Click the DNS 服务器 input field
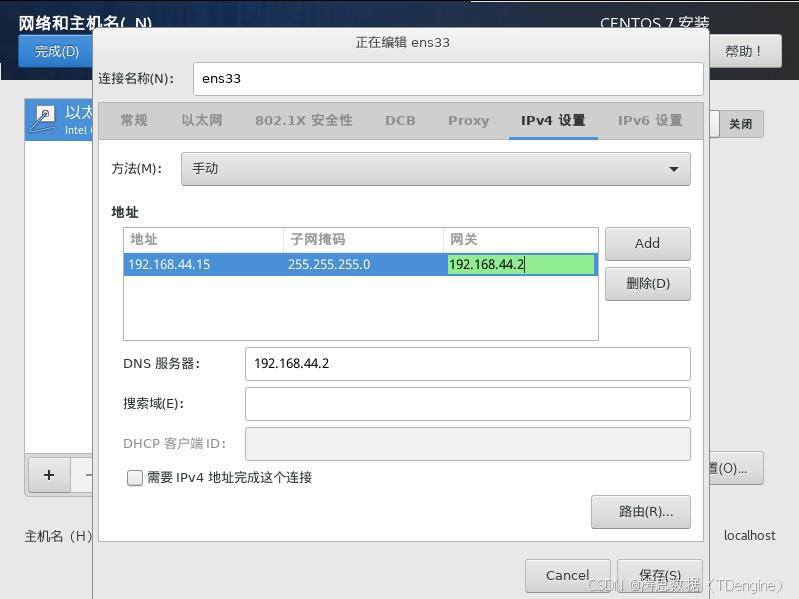 pyautogui.click(x=468, y=364)
